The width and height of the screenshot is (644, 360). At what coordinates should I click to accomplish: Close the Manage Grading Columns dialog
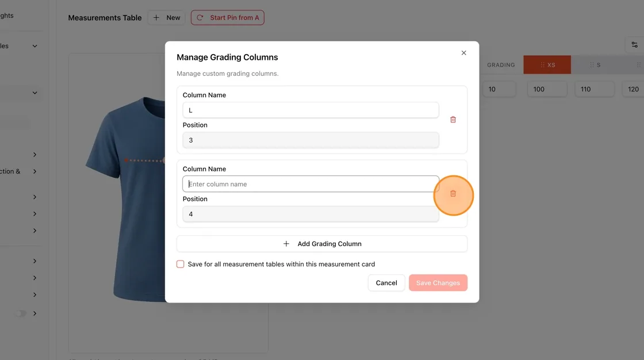(463, 52)
